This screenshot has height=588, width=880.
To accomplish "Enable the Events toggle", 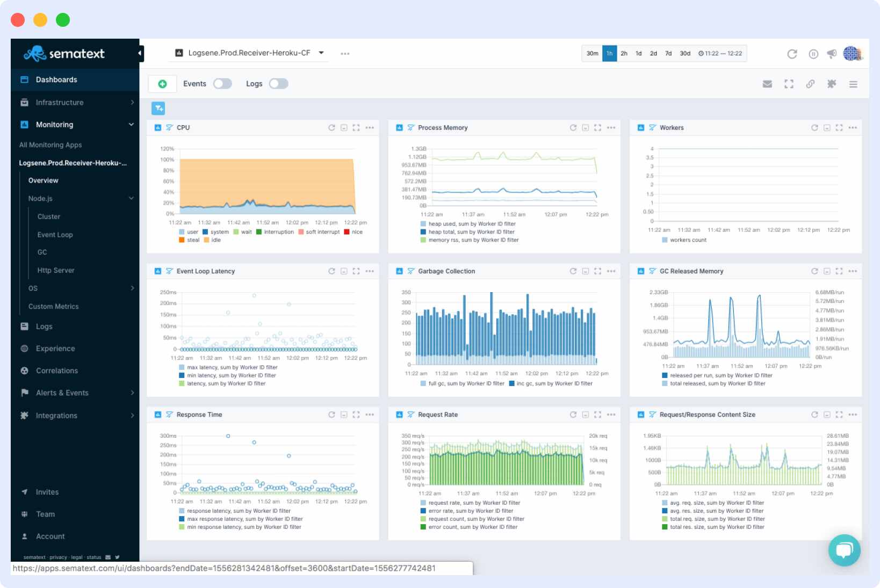I will 223,84.
